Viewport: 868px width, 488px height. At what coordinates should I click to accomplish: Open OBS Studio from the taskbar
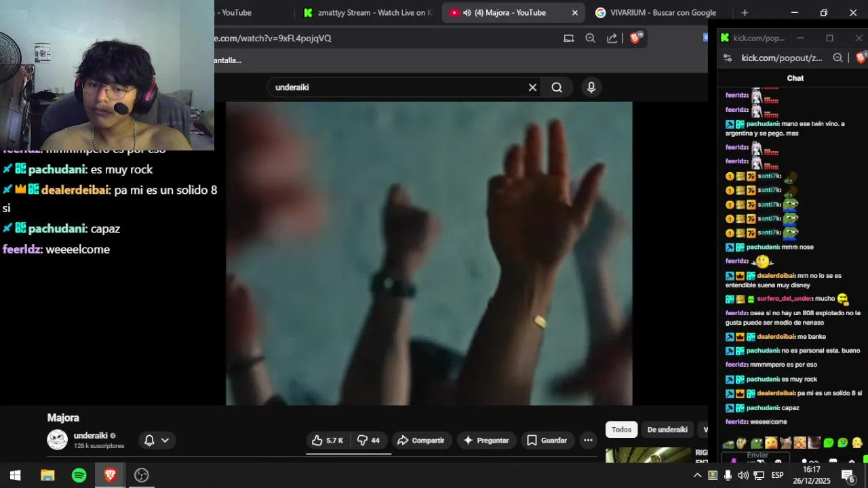pos(142,475)
